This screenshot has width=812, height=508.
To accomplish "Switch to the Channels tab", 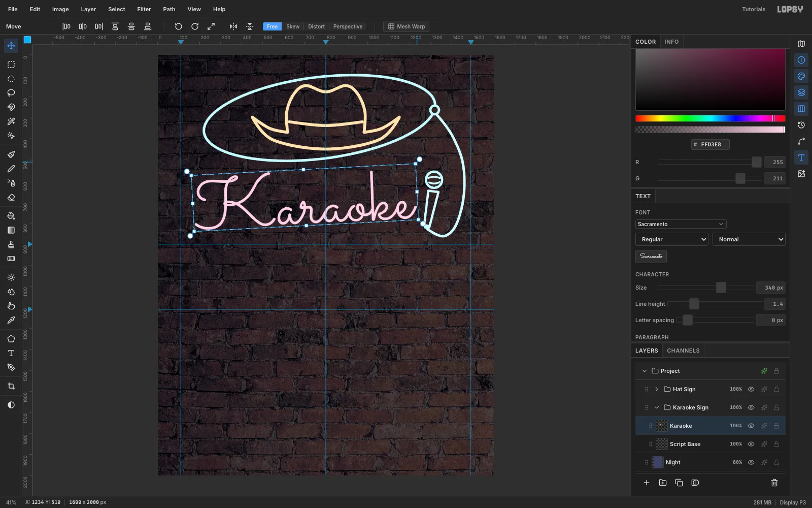I will 683,351.
